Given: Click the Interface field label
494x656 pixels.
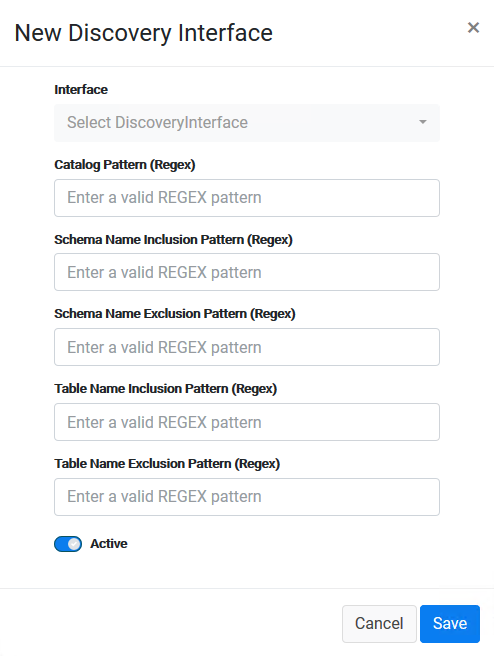Looking at the screenshot, I should click(81, 90).
